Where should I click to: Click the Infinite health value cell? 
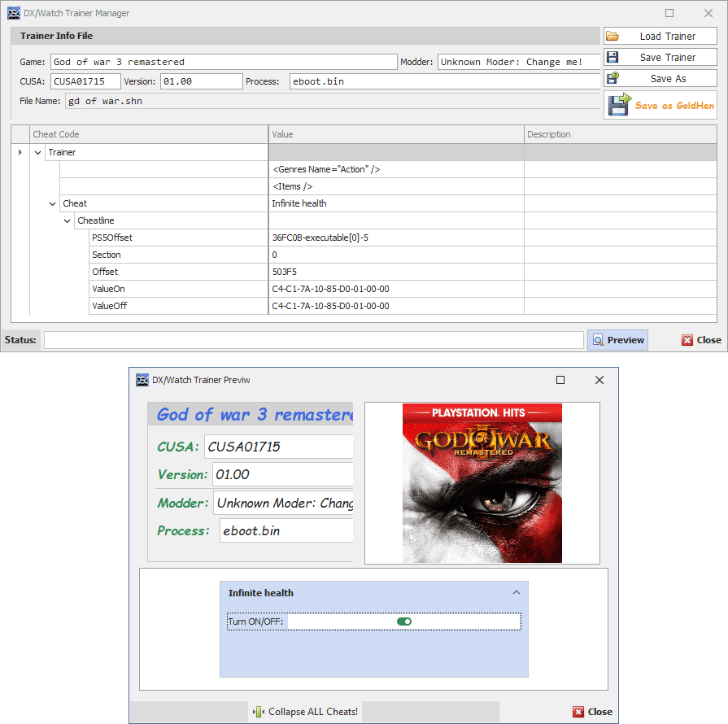click(396, 203)
